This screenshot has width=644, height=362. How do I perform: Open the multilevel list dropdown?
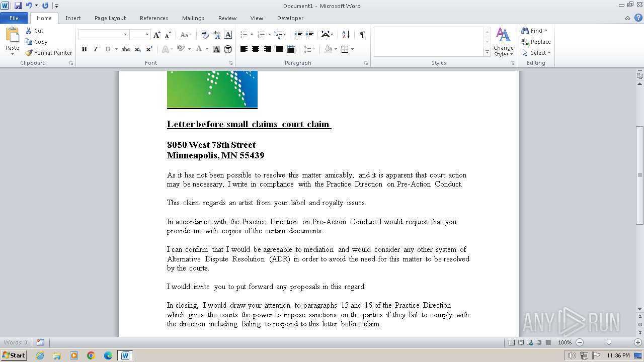click(280, 35)
